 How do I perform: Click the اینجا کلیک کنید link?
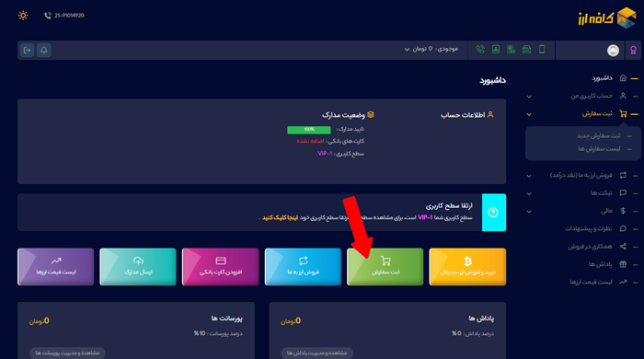(280, 217)
